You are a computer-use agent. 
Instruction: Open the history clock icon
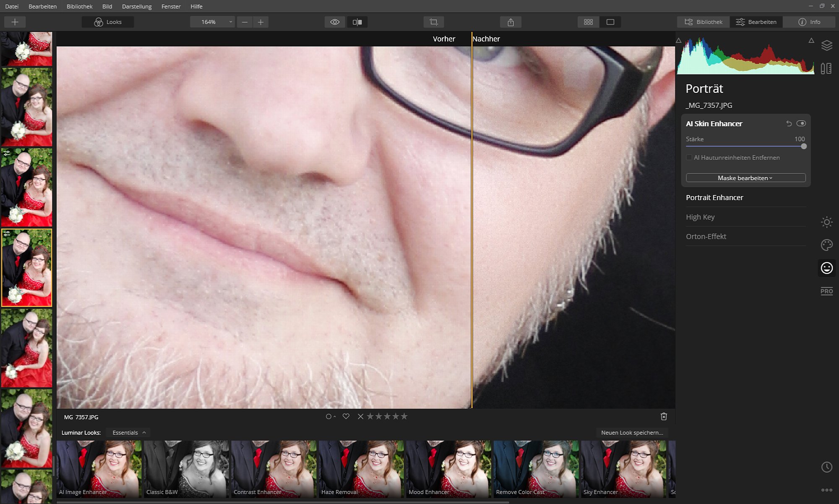[x=826, y=467]
